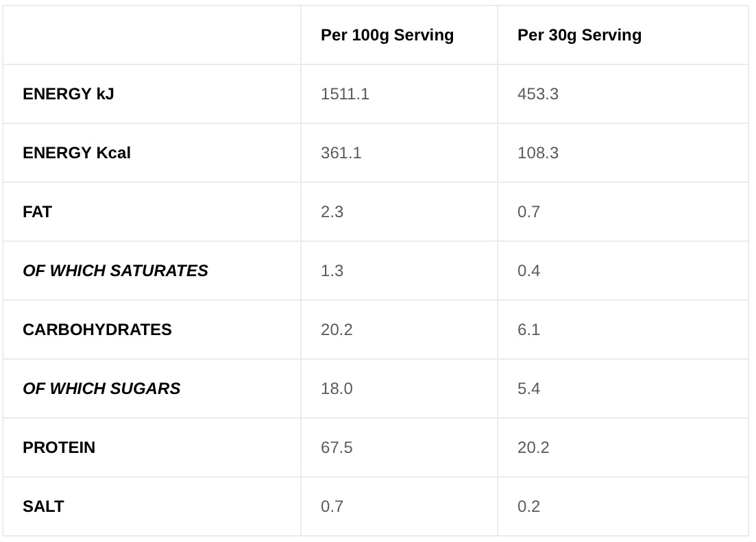Click the FAT row label
Image resolution: width=756 pixels, height=542 pixels.
[37, 212]
